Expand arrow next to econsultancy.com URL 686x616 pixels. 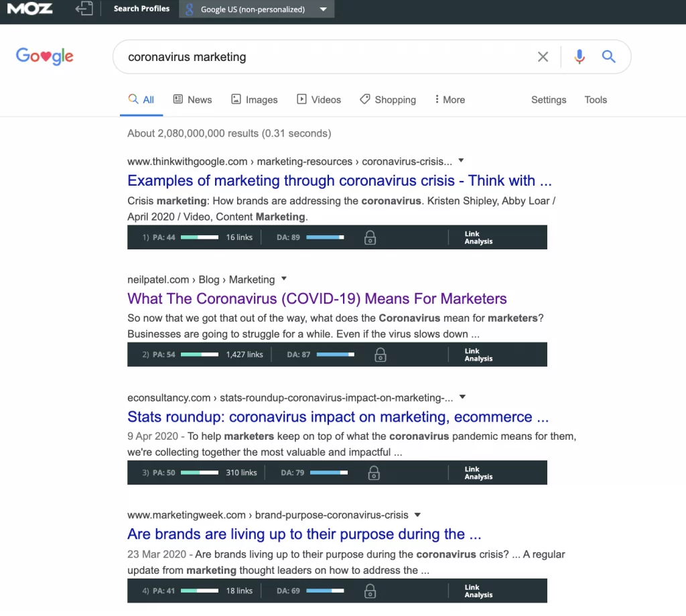(462, 397)
